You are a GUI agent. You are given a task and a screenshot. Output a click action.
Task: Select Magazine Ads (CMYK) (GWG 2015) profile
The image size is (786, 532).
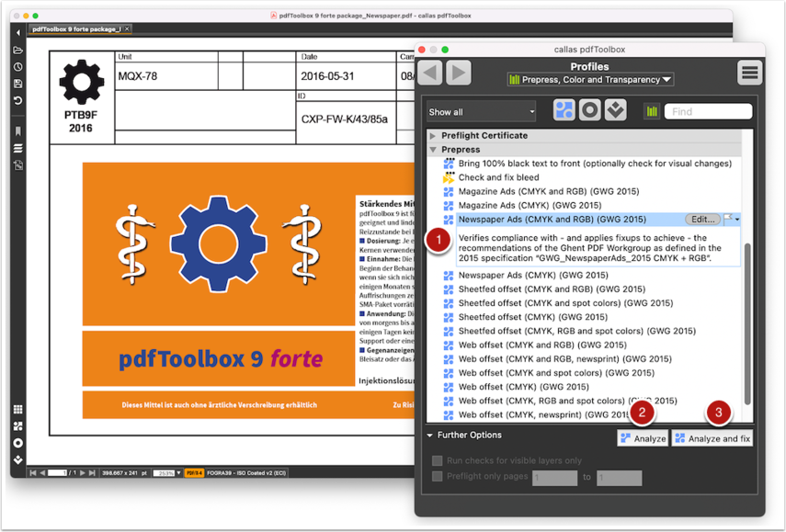click(530, 206)
